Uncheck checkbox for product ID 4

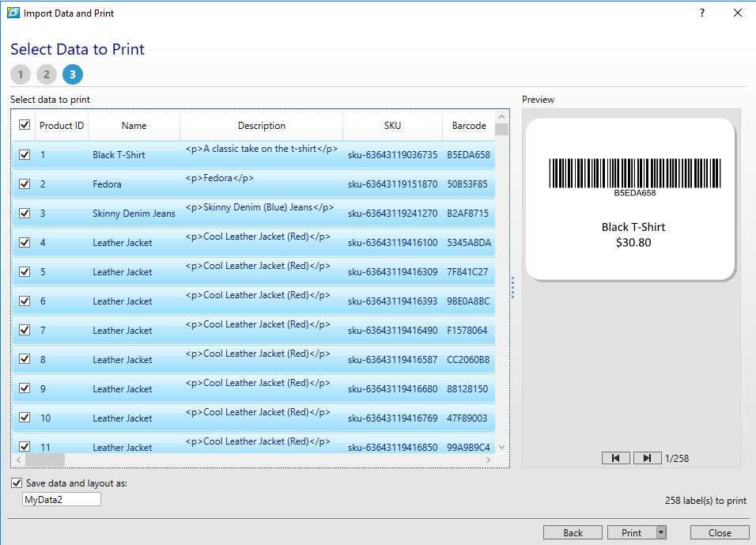pyautogui.click(x=25, y=242)
